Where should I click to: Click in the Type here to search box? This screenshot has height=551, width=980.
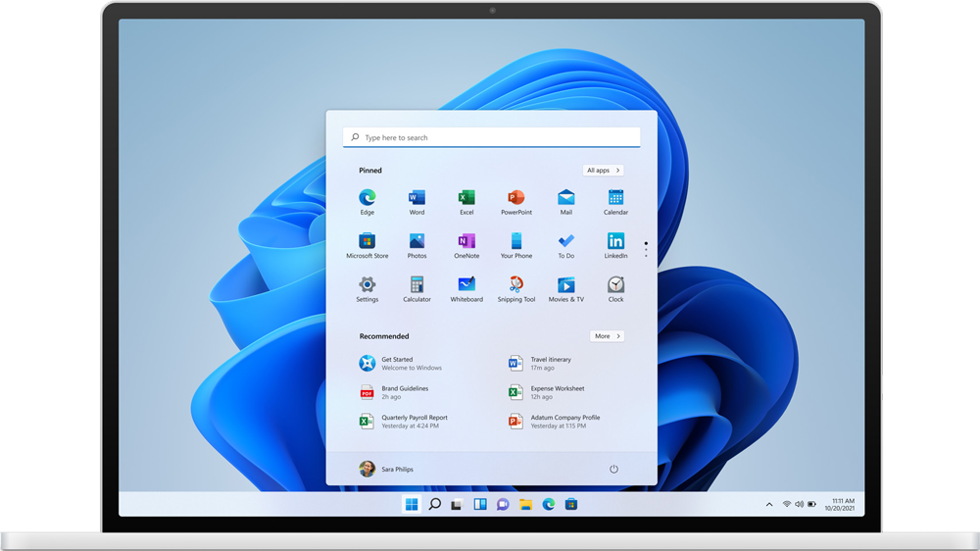click(x=491, y=137)
